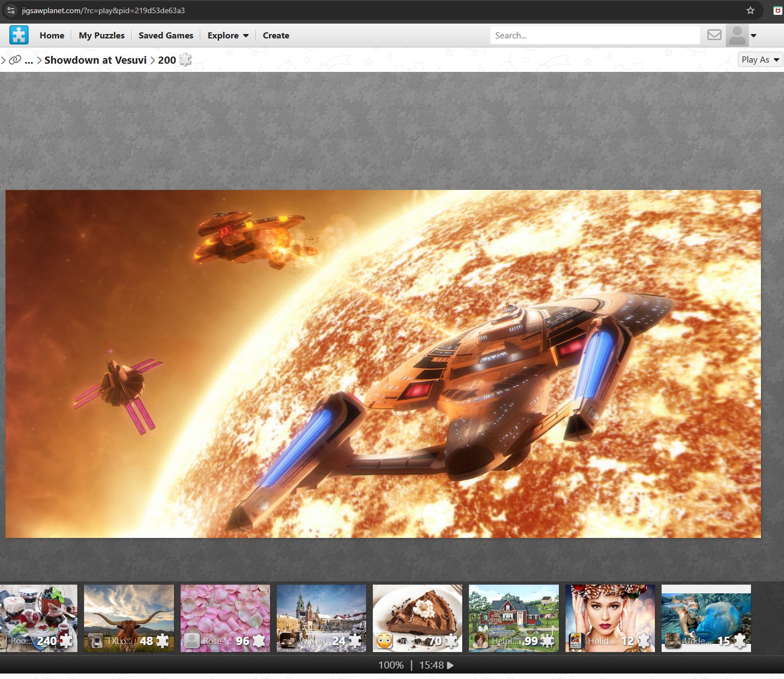Click the puzzle piece icon beside 70
Screen dimensions: 784x679
(451, 641)
